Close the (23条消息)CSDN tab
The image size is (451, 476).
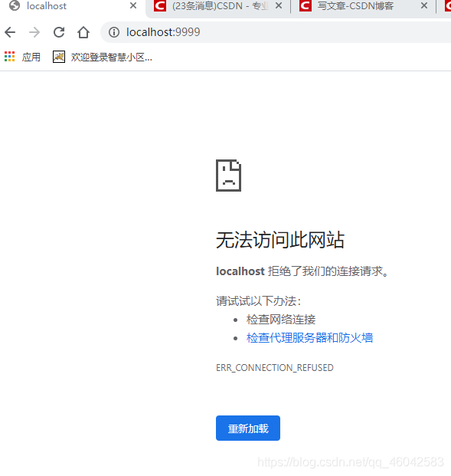tap(279, 6)
